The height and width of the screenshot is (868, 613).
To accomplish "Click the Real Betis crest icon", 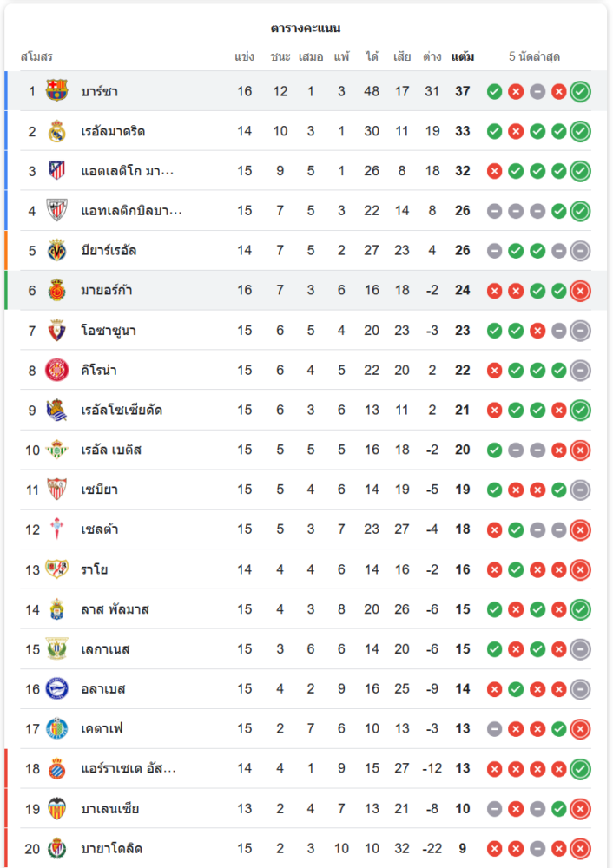I will (x=56, y=450).
